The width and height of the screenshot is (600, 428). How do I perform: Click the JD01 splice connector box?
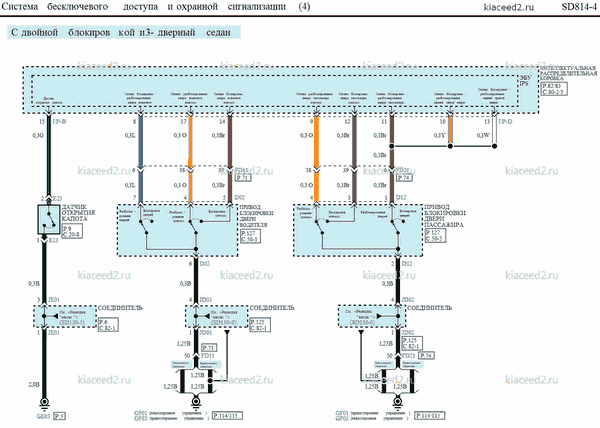(x=217, y=316)
